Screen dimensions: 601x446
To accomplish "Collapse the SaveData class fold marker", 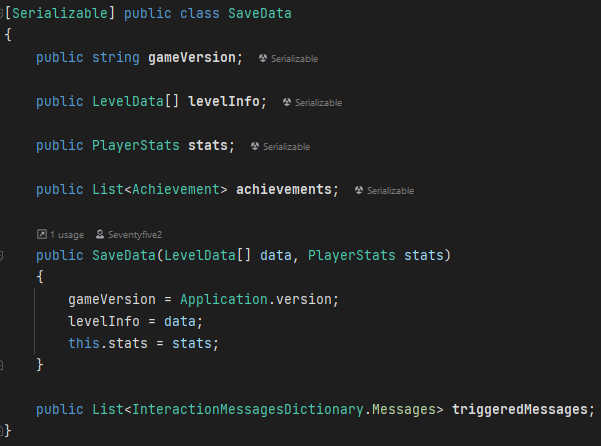I will click(1, 14).
